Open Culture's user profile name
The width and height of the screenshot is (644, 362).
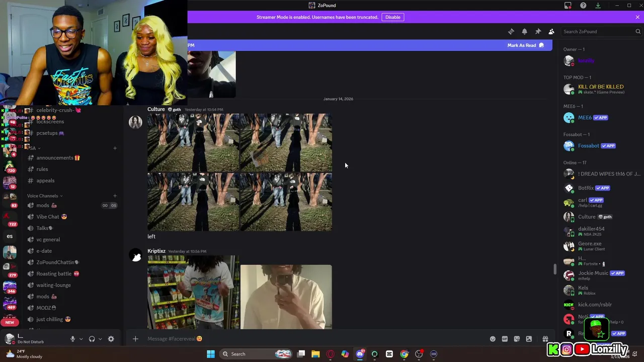point(156,109)
